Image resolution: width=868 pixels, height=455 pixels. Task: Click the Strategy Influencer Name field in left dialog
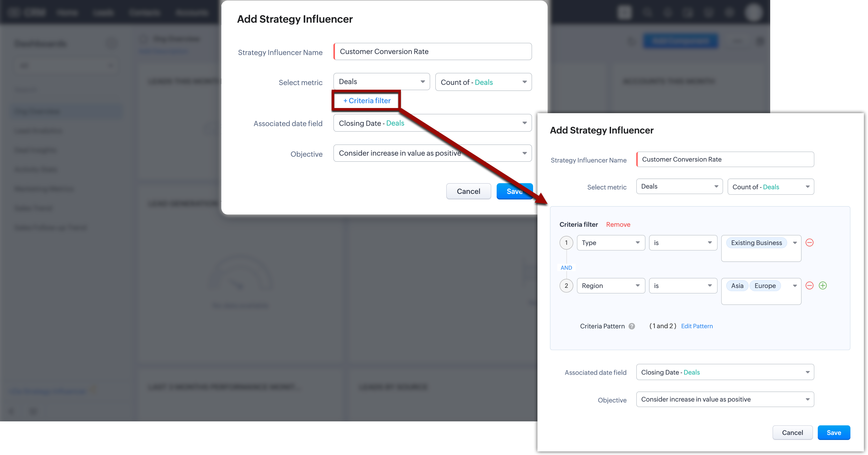(x=433, y=51)
